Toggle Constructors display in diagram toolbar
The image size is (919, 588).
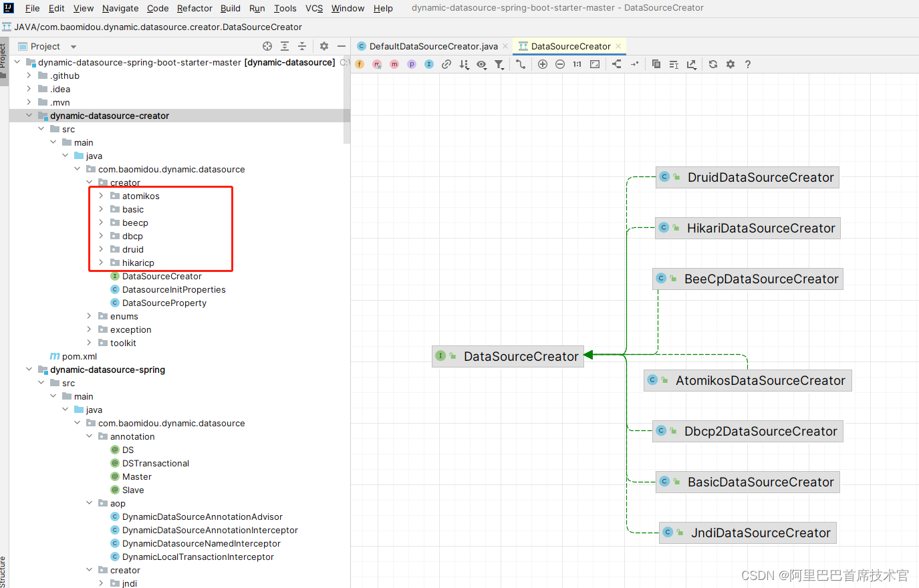pyautogui.click(x=377, y=64)
